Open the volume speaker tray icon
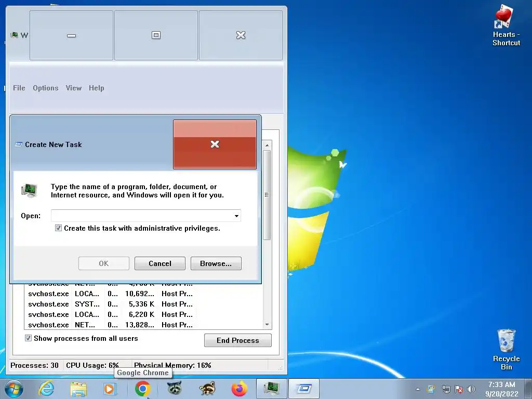532x399 pixels. [x=471, y=389]
